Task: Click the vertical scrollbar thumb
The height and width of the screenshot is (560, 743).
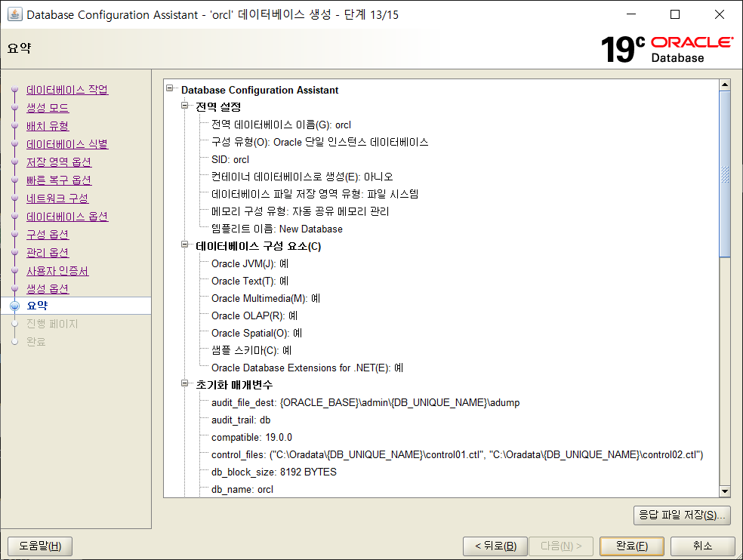Action: pos(725,174)
